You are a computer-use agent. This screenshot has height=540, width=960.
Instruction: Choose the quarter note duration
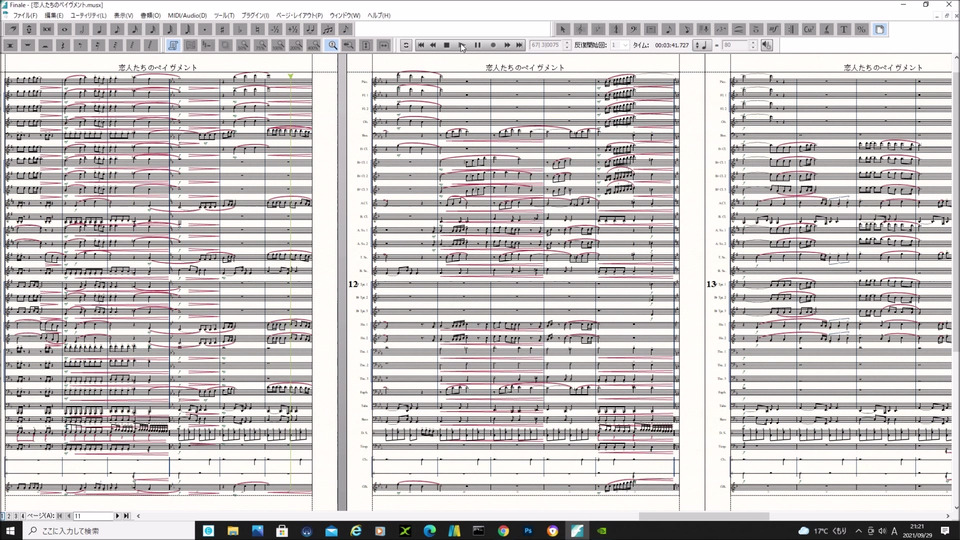coord(99,29)
